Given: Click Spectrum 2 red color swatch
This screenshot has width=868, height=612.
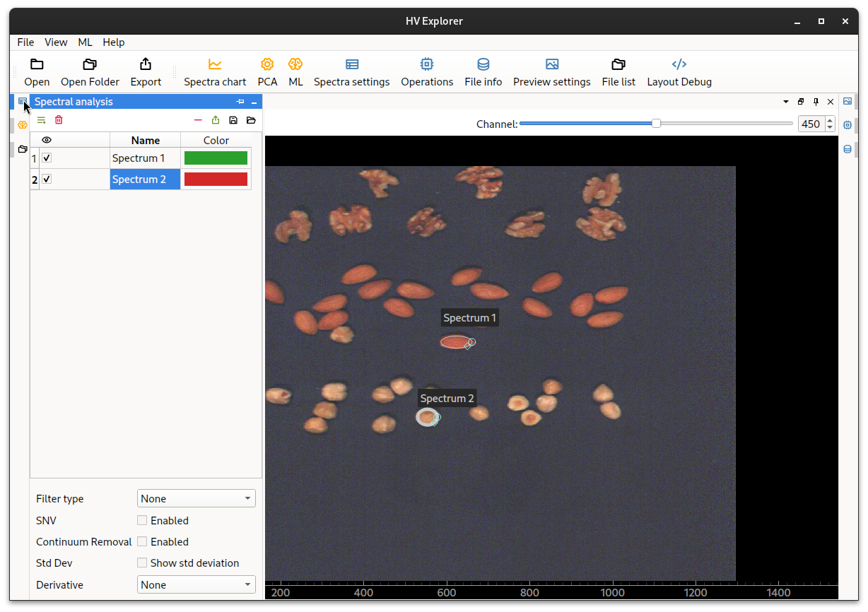Looking at the screenshot, I should [216, 179].
